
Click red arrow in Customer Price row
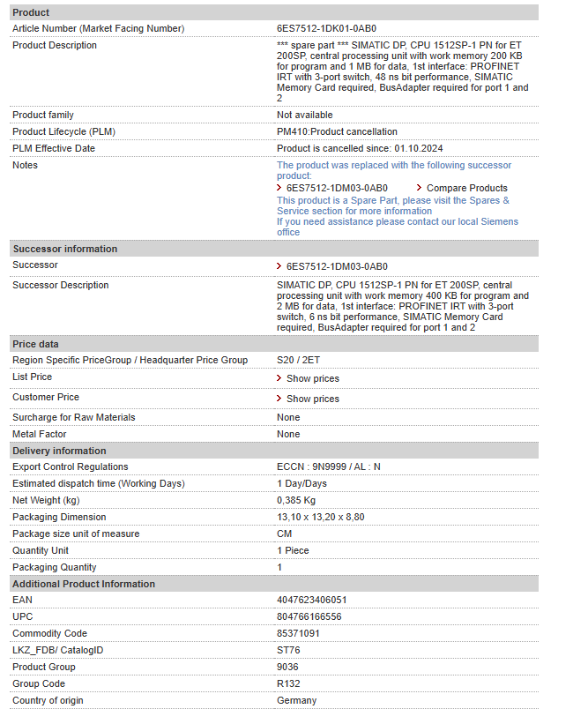280,399
